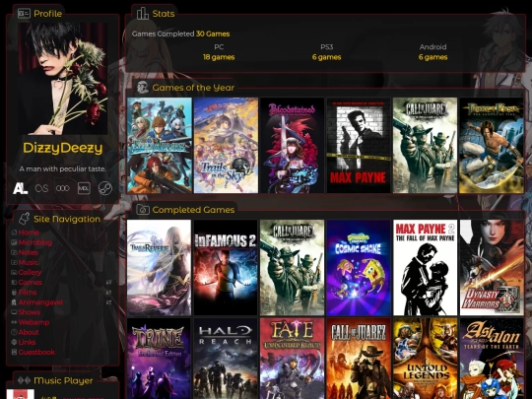Click the Stats panel heading

click(x=164, y=14)
